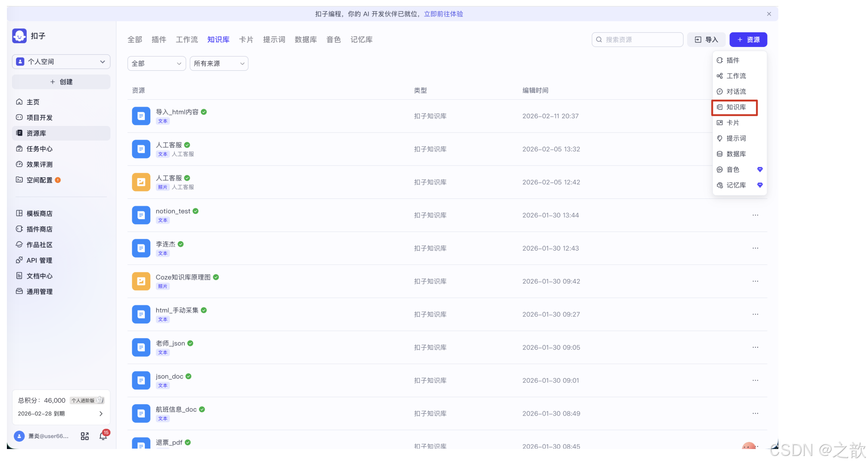Open 空间配置 settings
The image size is (868, 465).
(61, 180)
